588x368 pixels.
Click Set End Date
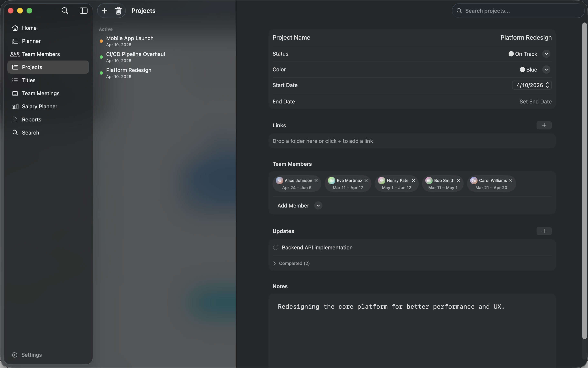[x=535, y=101]
